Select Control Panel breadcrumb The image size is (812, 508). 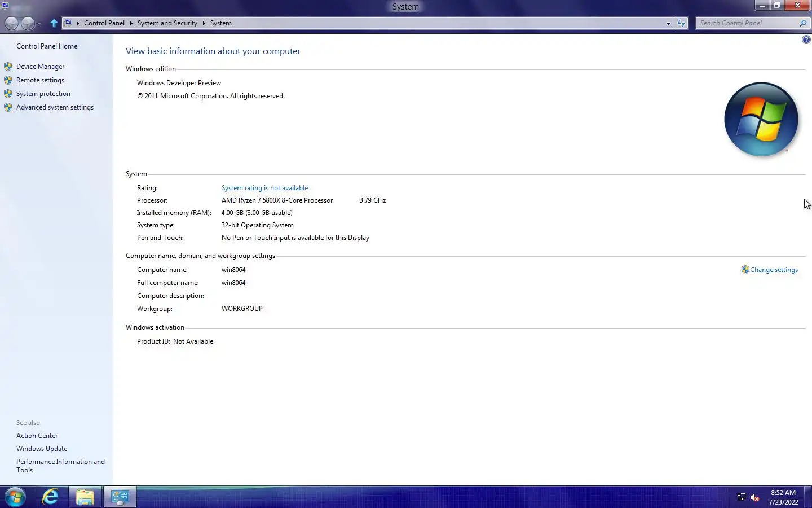tap(104, 23)
